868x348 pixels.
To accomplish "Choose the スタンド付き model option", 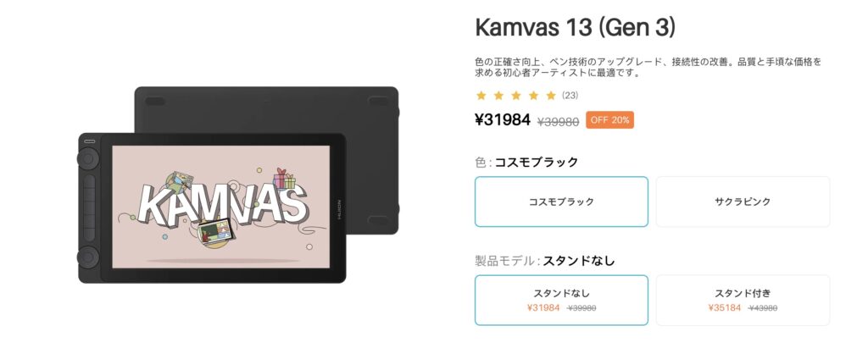I will (x=743, y=300).
